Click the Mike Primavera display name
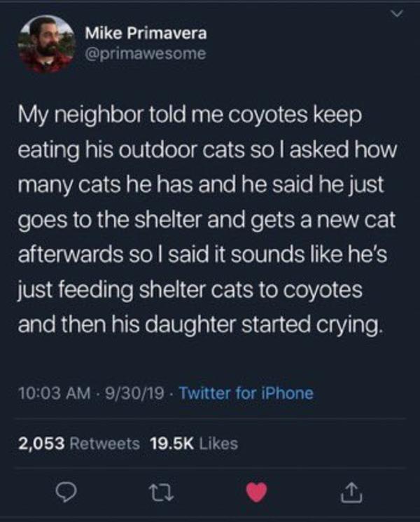The width and height of the screenshot is (420, 522). coord(146,34)
